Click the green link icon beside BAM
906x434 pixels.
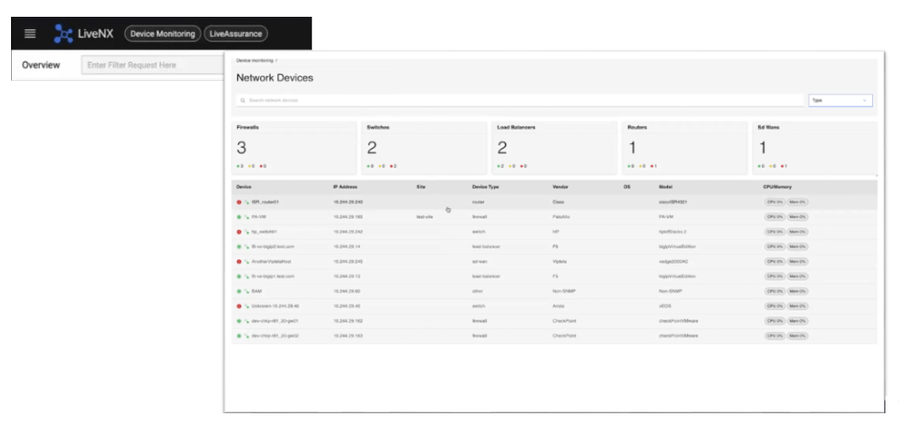tap(247, 291)
